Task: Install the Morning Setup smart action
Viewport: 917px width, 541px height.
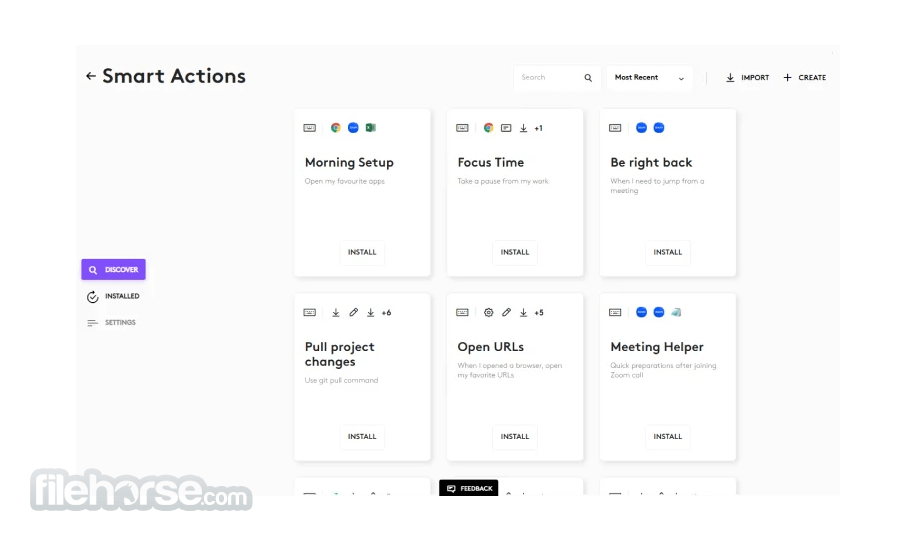Action: click(362, 252)
